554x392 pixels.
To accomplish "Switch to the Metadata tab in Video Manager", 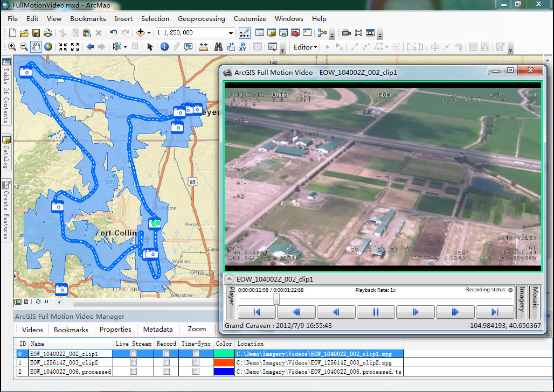I will click(x=158, y=330).
